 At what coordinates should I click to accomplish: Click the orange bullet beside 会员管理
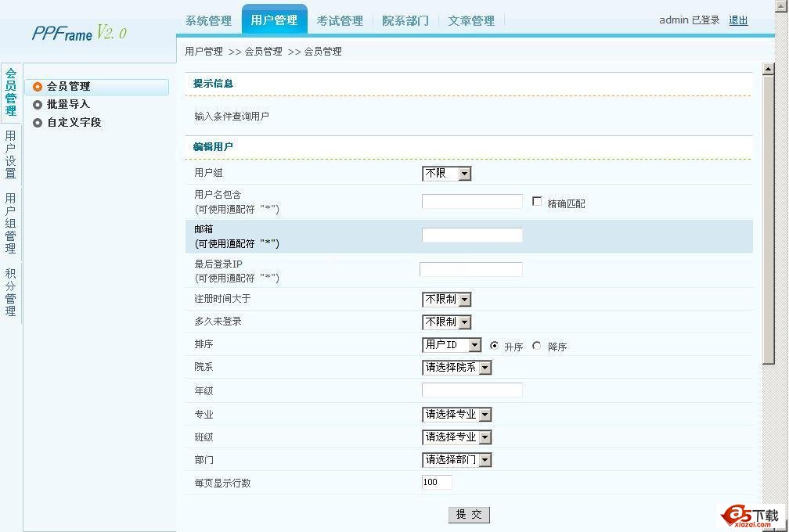(37, 86)
